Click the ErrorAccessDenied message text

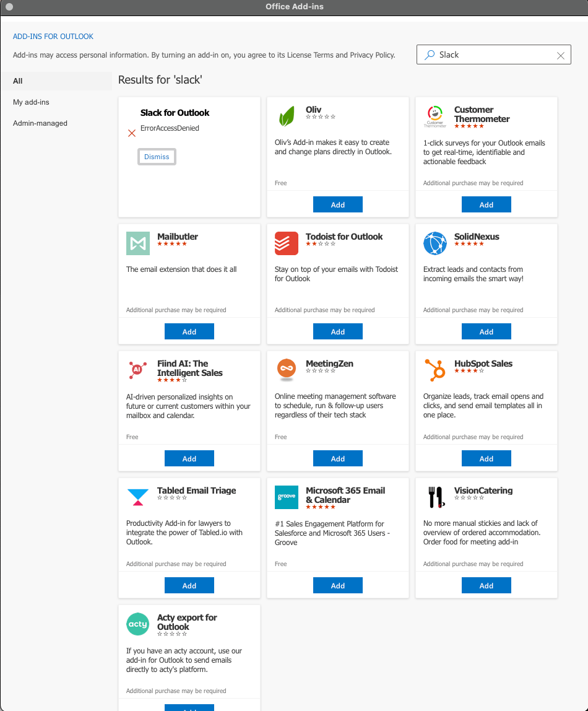170,128
